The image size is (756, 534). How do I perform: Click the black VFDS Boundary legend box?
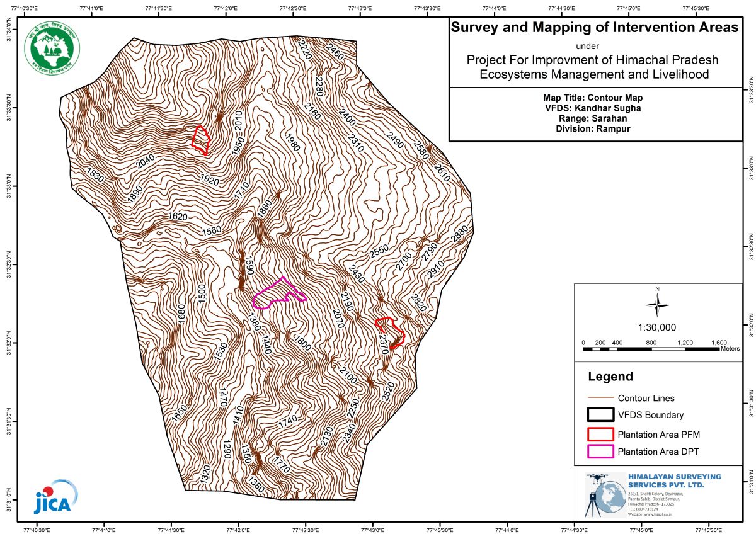[600, 415]
